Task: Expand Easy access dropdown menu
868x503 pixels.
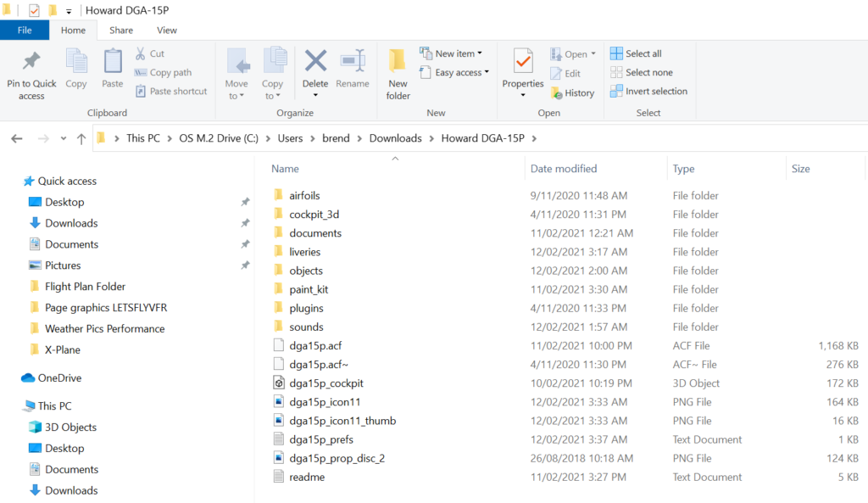Action: [x=487, y=72]
